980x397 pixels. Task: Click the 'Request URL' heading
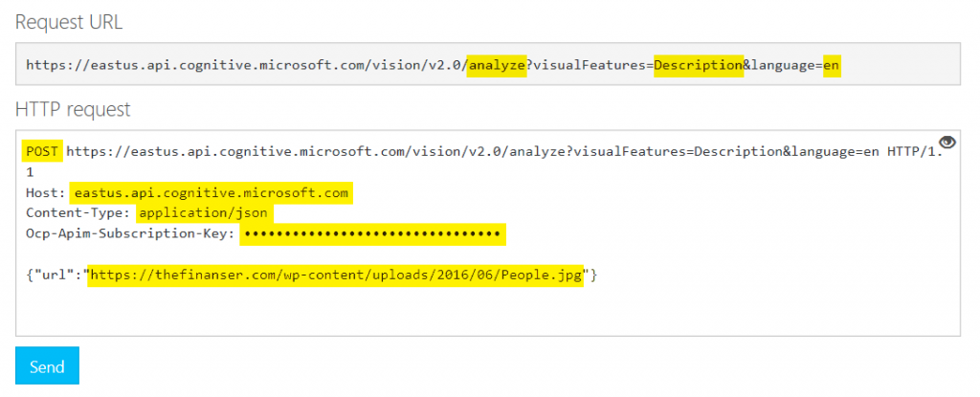[69, 21]
